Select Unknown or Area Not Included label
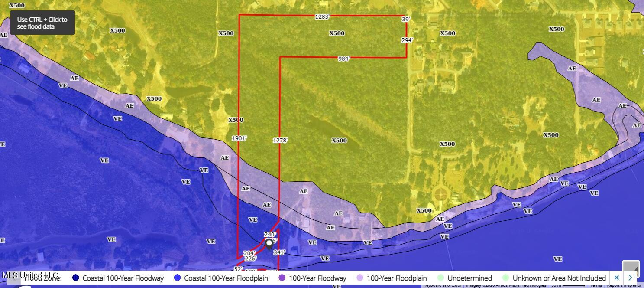This screenshot has width=644, height=288. coord(559,278)
